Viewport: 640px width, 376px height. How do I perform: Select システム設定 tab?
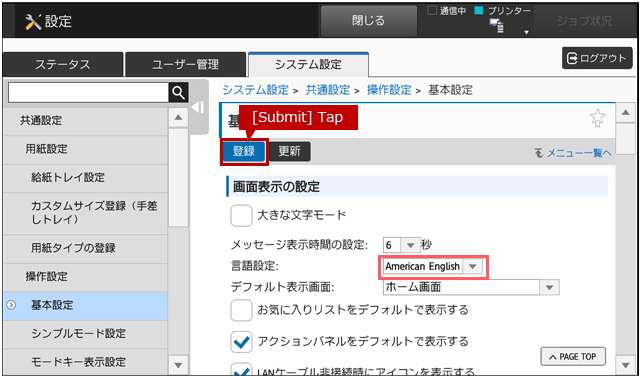308,65
